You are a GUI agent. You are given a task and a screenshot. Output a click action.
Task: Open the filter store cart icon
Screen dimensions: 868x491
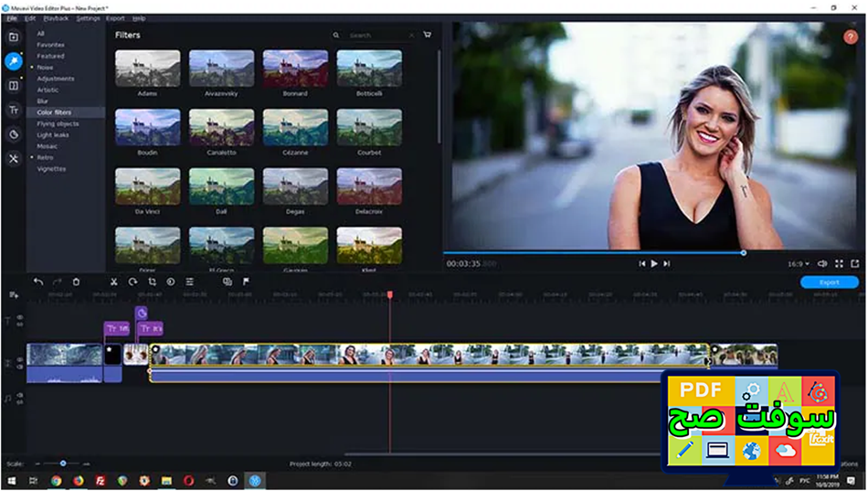(428, 35)
